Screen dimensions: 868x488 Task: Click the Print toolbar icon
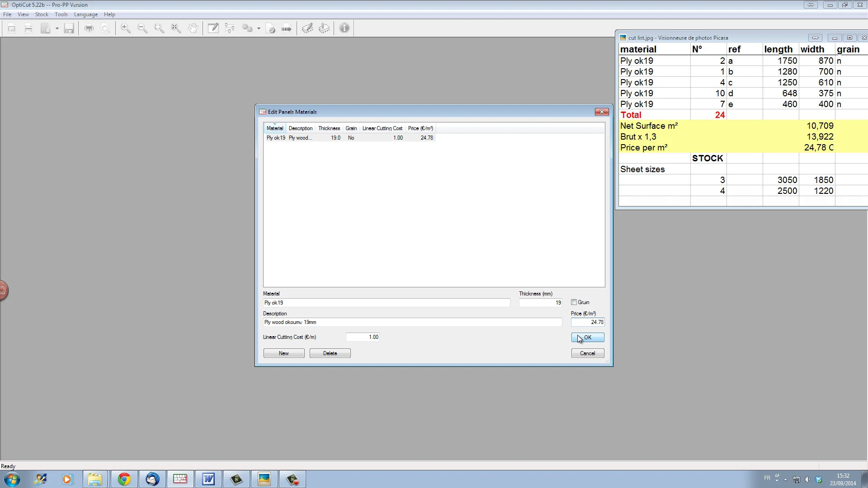click(89, 28)
